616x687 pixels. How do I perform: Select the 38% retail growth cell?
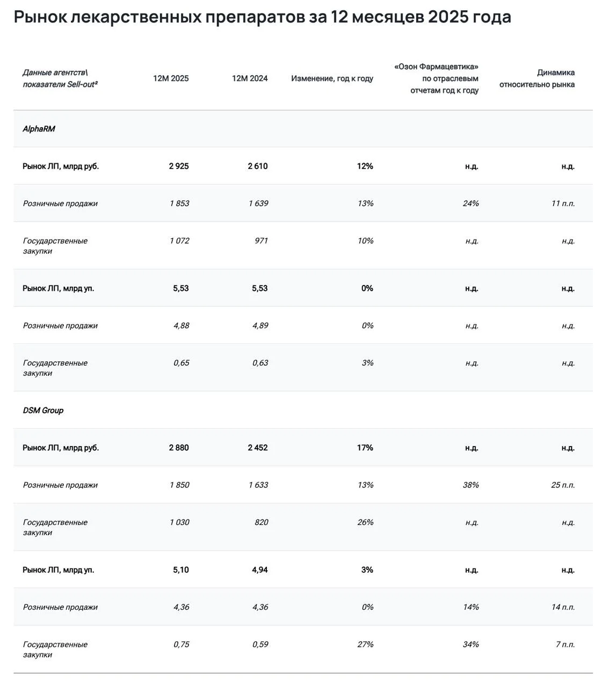tap(471, 485)
